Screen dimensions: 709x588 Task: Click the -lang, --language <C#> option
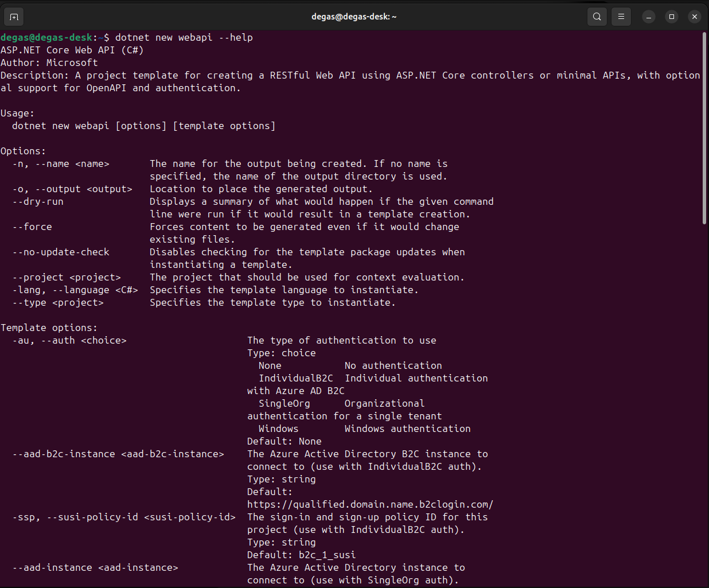click(75, 290)
